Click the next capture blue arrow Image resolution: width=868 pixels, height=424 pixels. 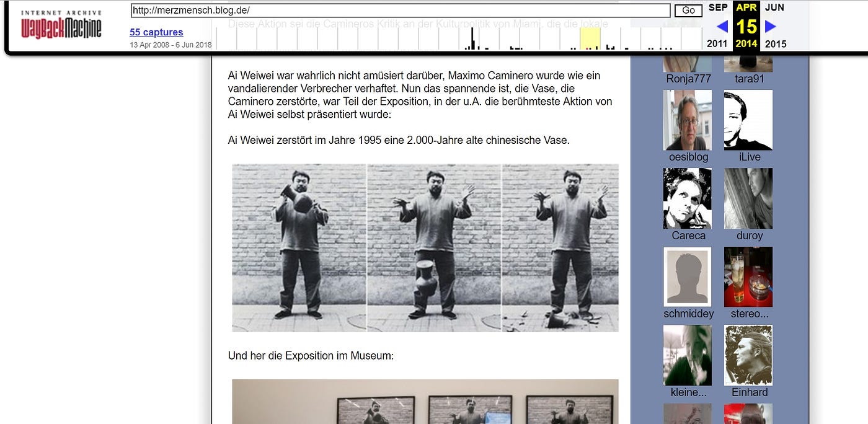771,26
